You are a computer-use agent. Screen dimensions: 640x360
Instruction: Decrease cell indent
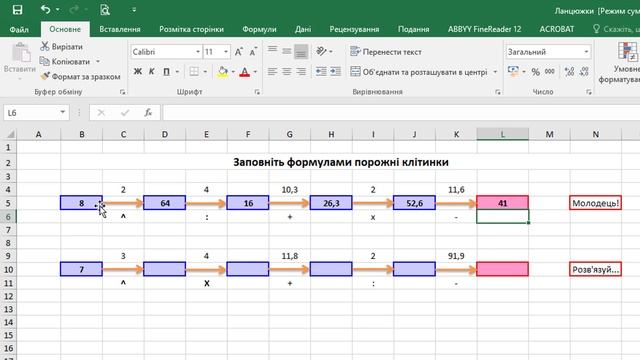[x=321, y=71]
